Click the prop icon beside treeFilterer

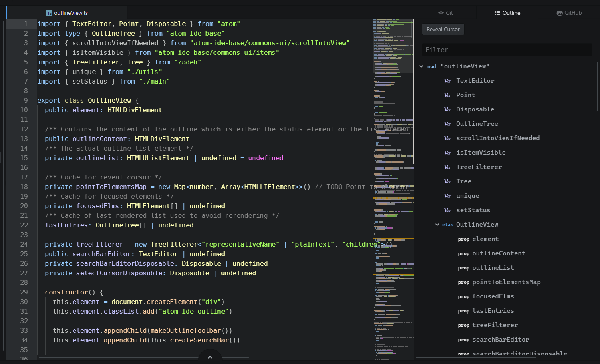(464, 325)
